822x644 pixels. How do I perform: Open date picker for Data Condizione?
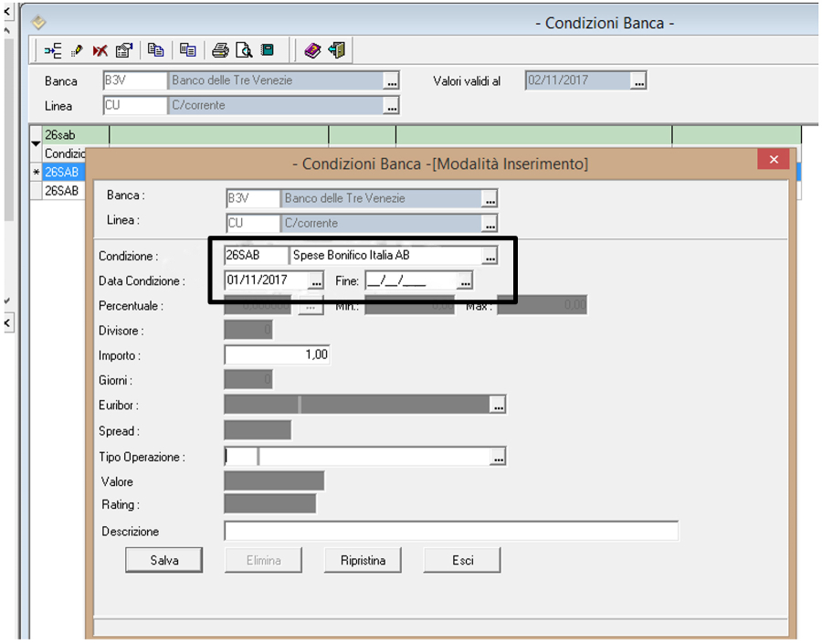click(x=316, y=281)
